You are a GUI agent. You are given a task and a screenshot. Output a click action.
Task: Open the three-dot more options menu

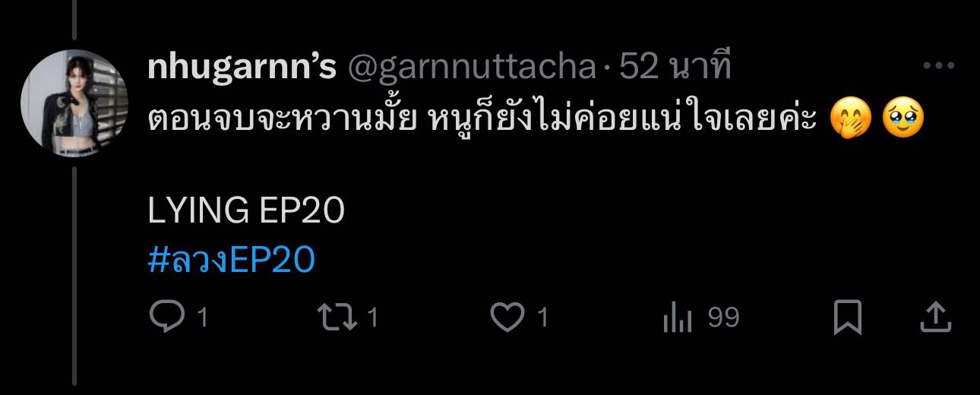[937, 67]
